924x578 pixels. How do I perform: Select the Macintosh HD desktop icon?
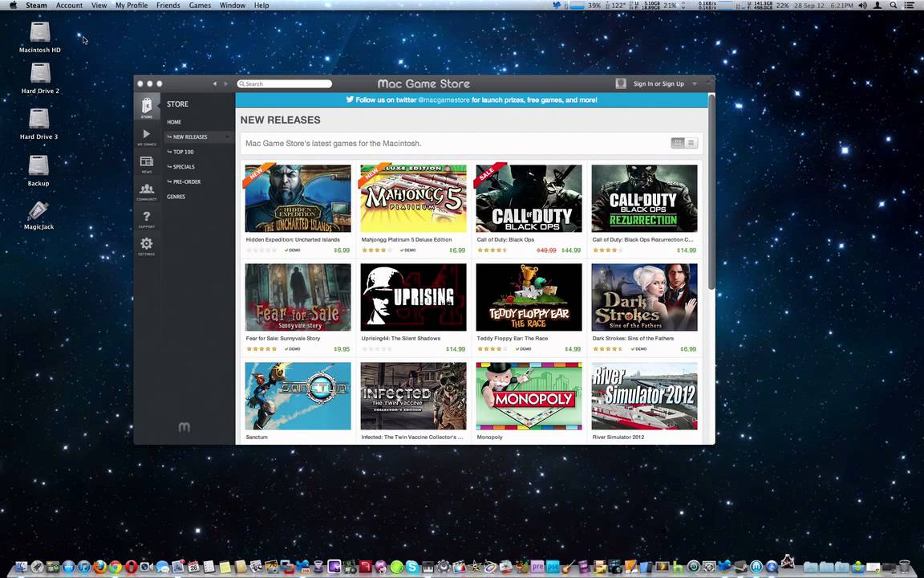pos(39,37)
